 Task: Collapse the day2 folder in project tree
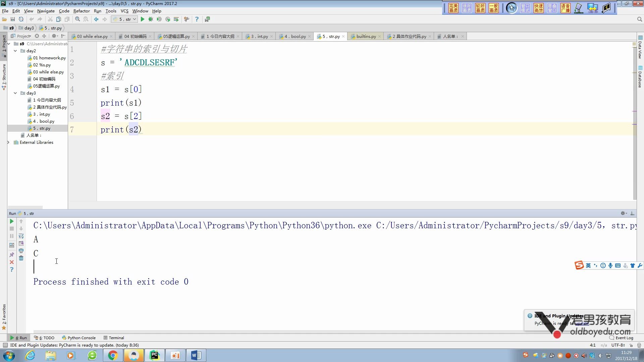(15, 51)
